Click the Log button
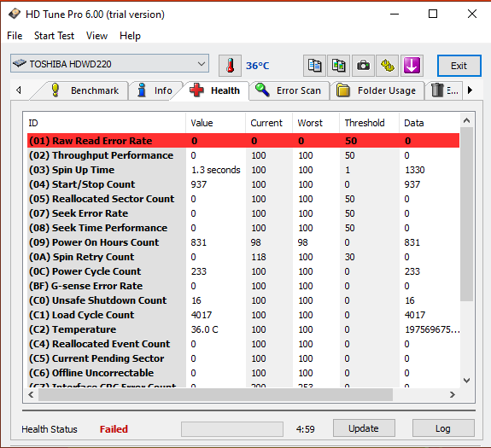The height and width of the screenshot is (448, 491). (x=443, y=428)
